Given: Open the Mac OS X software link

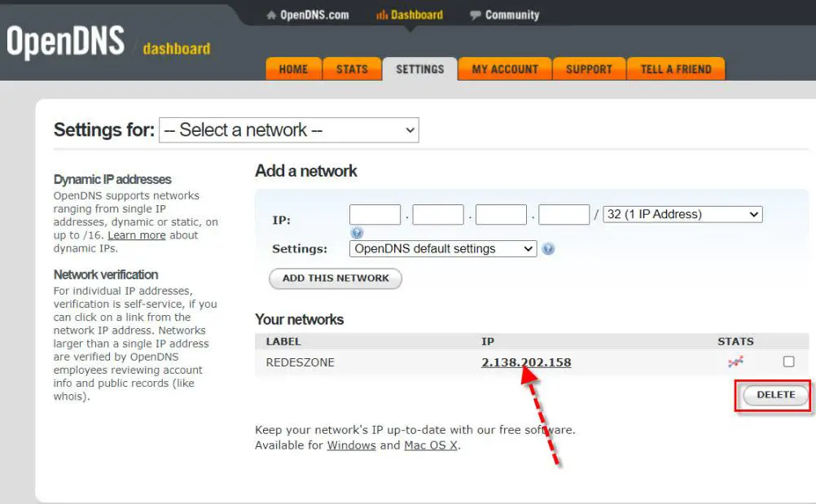Looking at the screenshot, I should tap(431, 445).
